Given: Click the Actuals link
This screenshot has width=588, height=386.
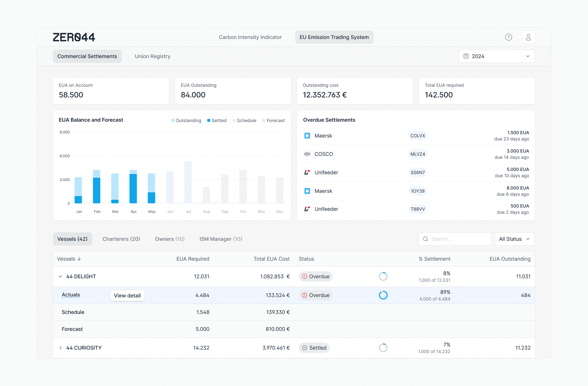Looking at the screenshot, I should pyautogui.click(x=71, y=295).
